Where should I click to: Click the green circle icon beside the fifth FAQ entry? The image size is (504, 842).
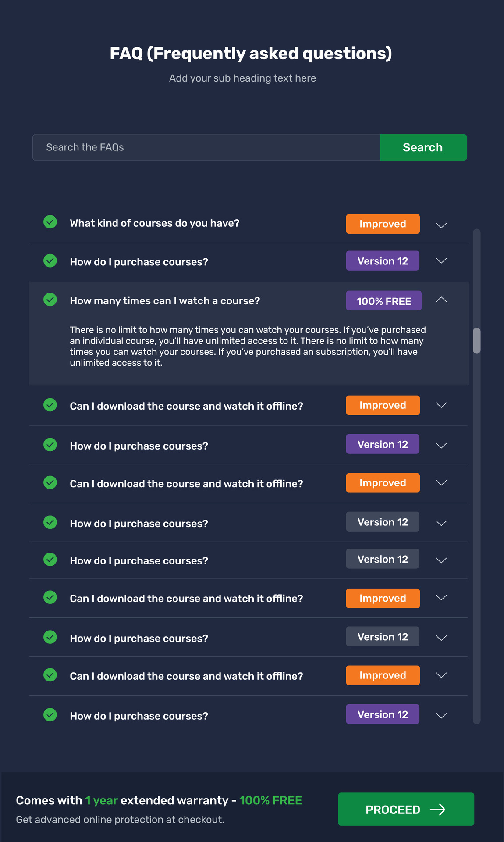pos(50,444)
